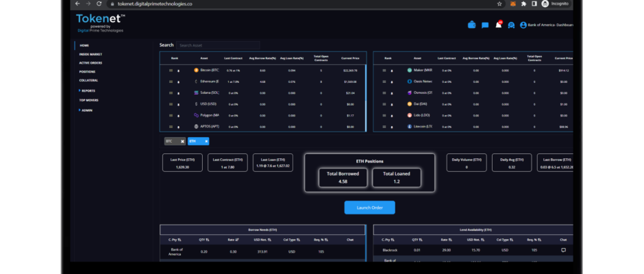Open the browser extensions puzzle icon
The height and width of the screenshot is (274, 644).
523,3
